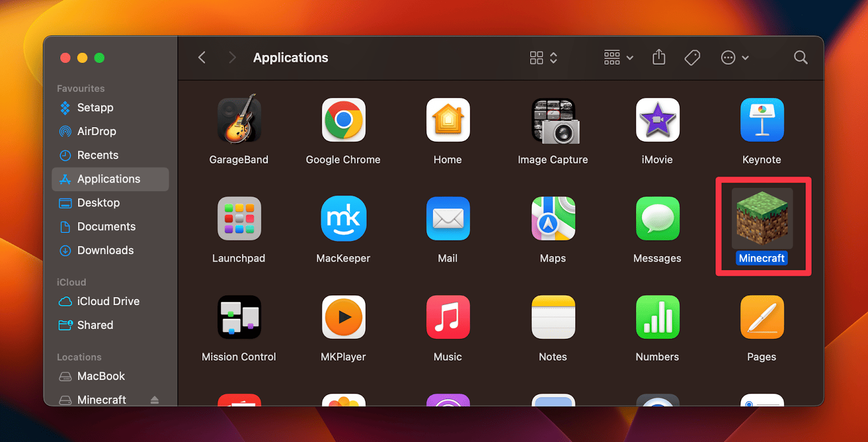Viewport: 868px width, 442px height.
Task: Open Desktop in the sidebar
Action: point(110,203)
